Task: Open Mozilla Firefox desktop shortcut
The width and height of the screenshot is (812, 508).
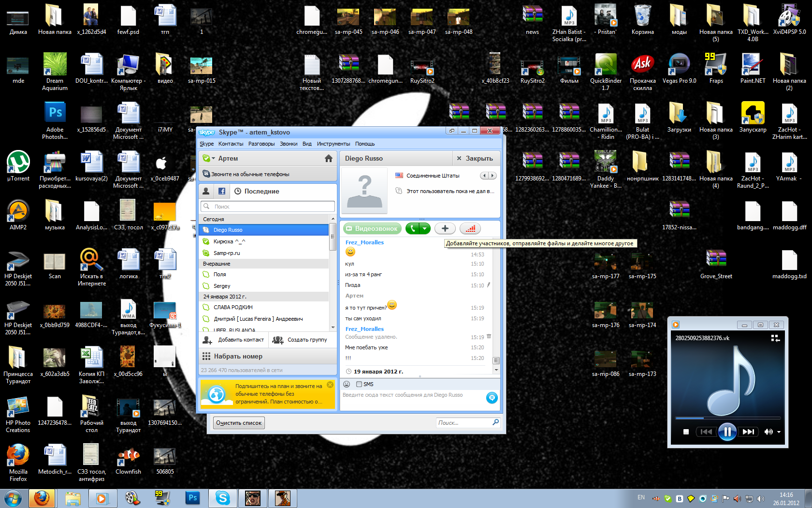Action: pos(18,462)
